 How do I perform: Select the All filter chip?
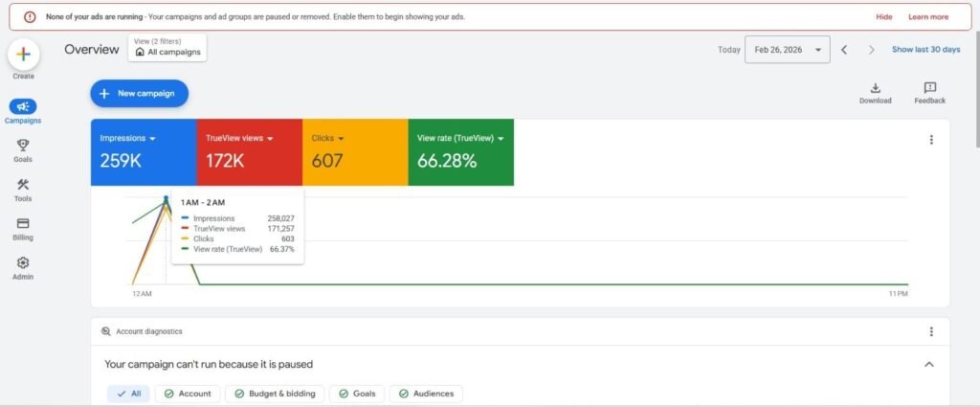[128, 394]
